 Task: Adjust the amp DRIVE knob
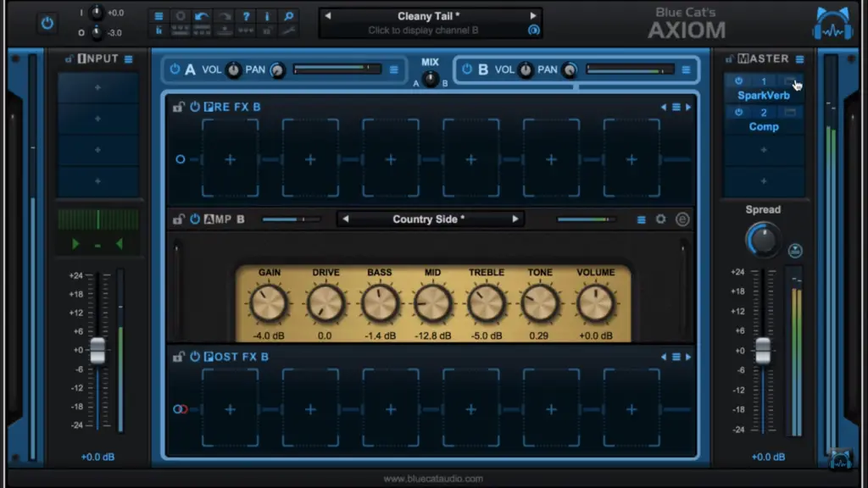point(325,304)
